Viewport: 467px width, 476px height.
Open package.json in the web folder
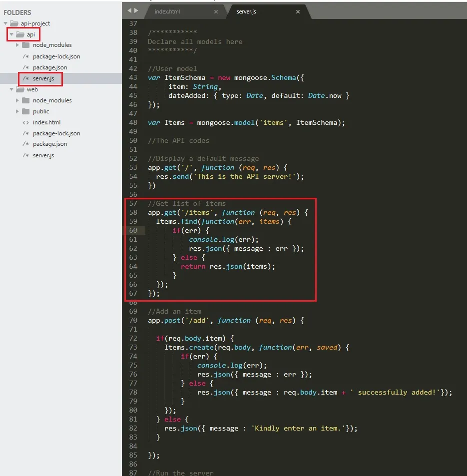[x=50, y=144]
